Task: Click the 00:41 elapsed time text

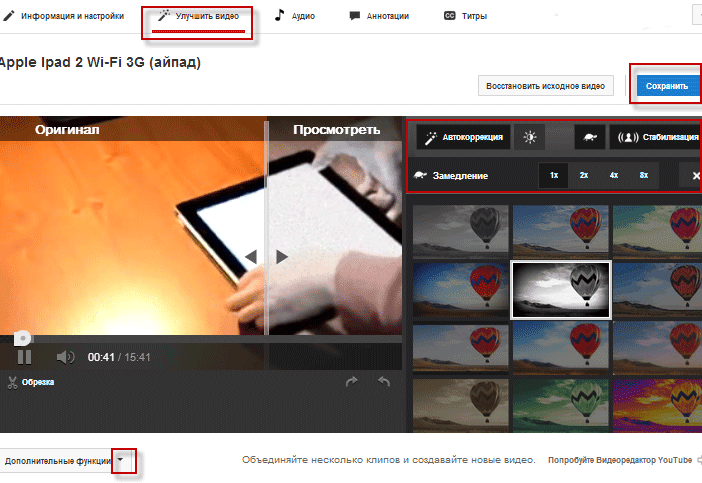Action: (101, 357)
